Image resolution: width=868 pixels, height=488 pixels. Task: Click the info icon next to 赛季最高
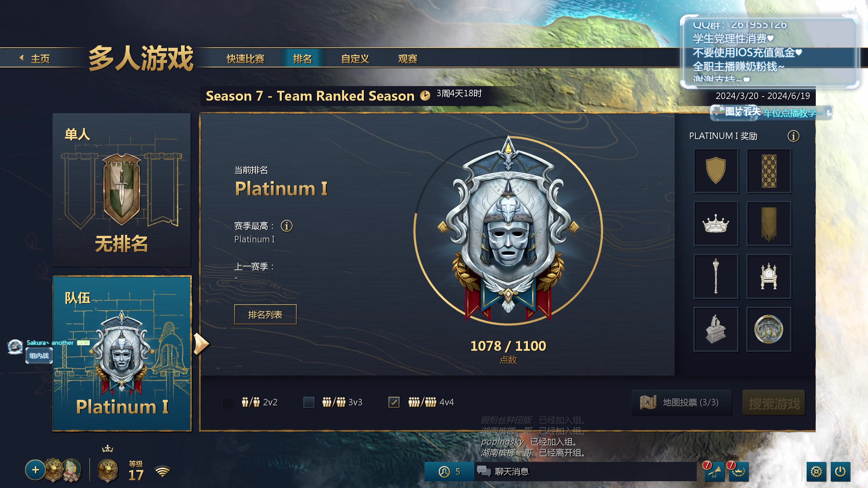click(x=287, y=226)
